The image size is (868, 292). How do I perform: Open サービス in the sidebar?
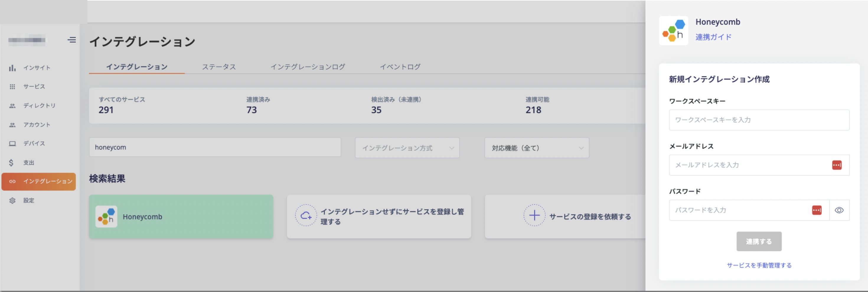(x=34, y=87)
